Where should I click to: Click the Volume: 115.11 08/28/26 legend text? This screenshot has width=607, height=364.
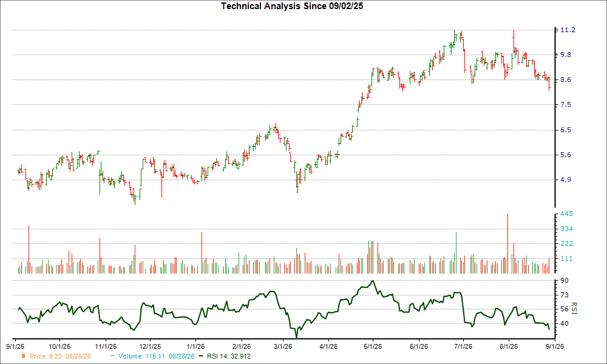(x=157, y=356)
